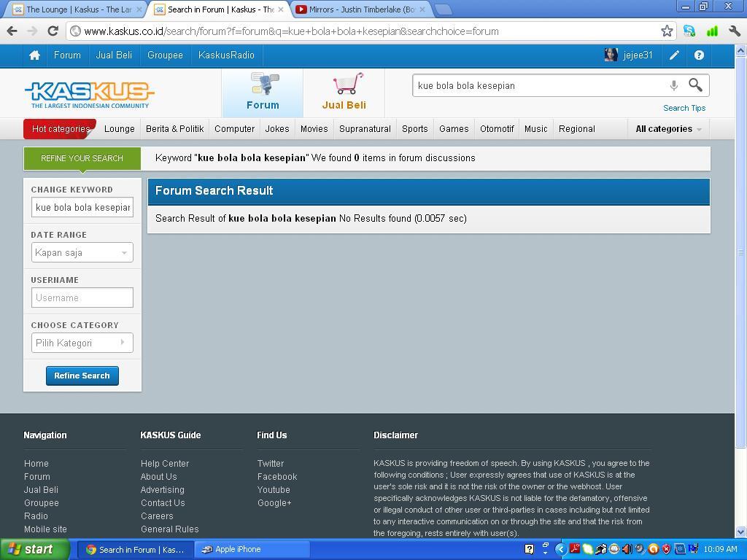
Task: Click the browser forward arrow
Action: (32, 31)
